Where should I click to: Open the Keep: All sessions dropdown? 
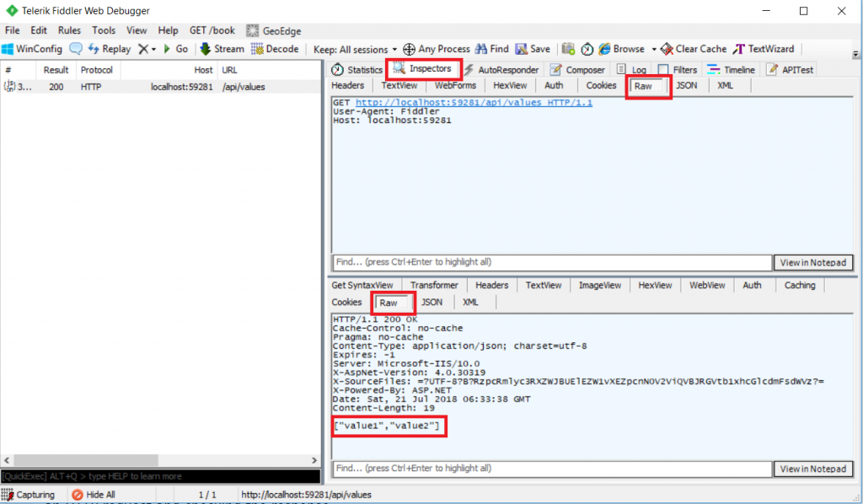click(x=355, y=50)
